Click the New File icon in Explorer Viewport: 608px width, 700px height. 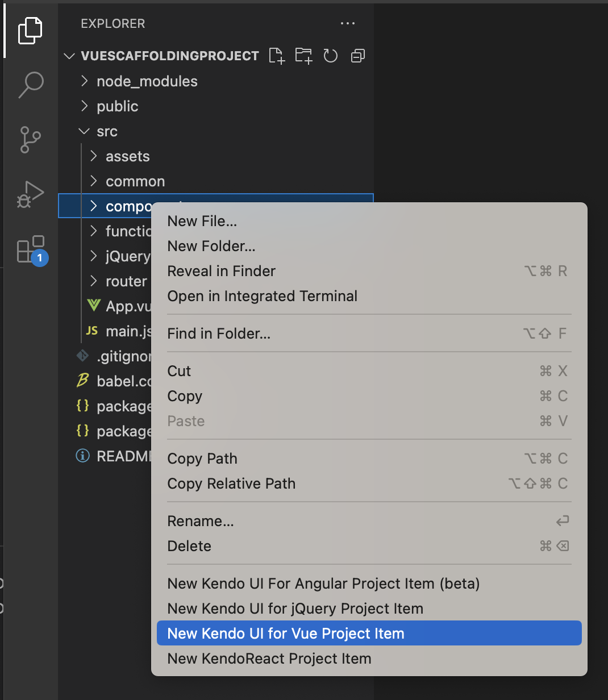[277, 55]
